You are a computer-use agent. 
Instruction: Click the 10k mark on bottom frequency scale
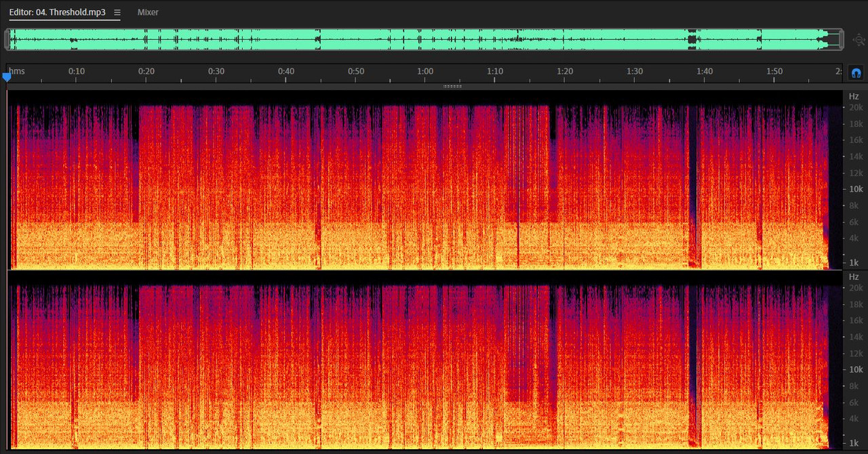[856, 369]
